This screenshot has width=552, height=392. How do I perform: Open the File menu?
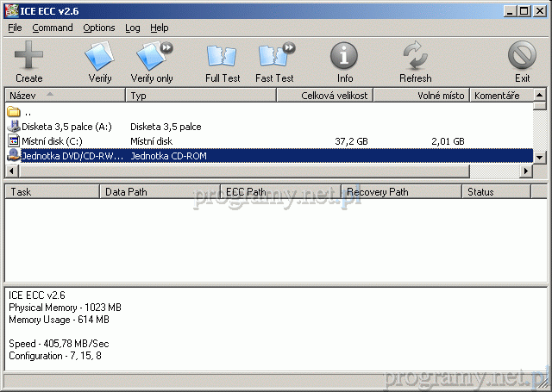point(15,28)
